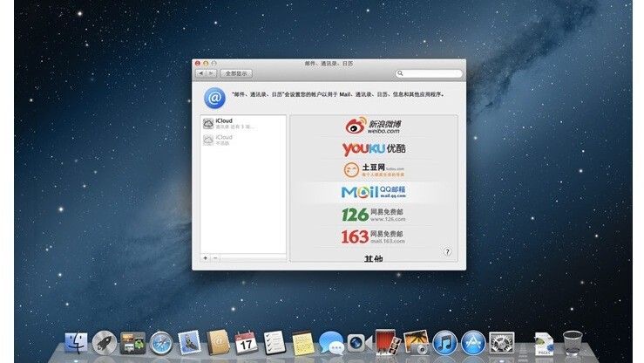Open Safari from the Dock
The width and height of the screenshot is (644, 363).
coord(161,342)
